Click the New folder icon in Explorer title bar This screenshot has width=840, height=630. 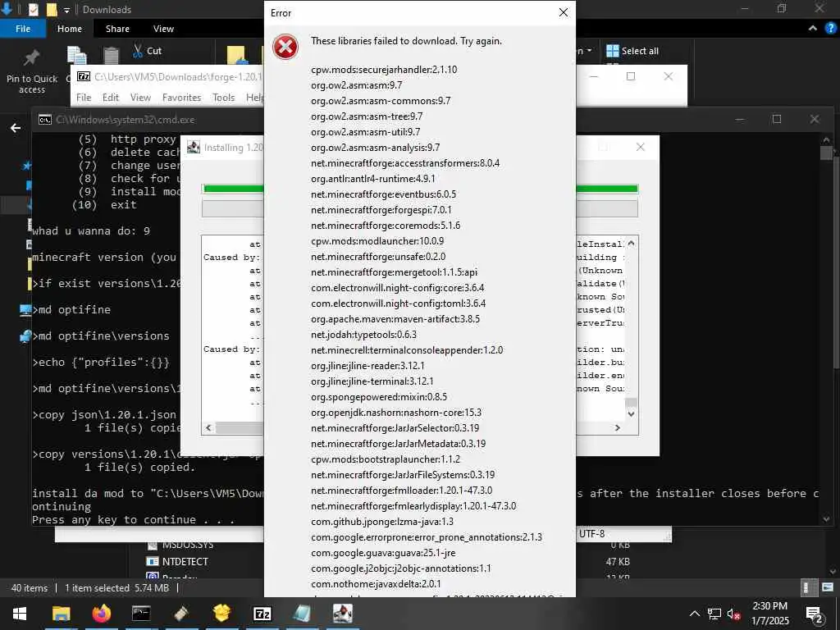[x=52, y=9]
